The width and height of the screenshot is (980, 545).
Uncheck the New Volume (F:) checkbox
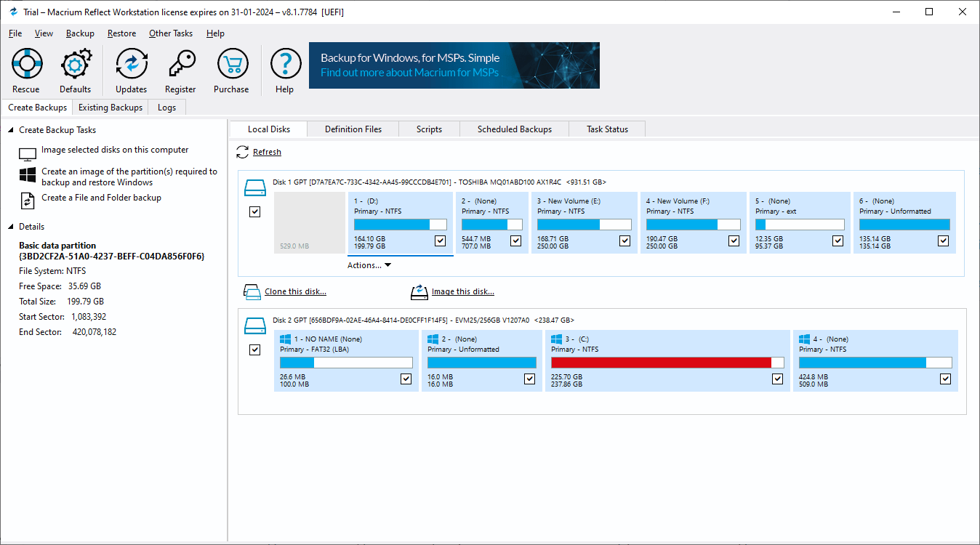click(x=734, y=241)
